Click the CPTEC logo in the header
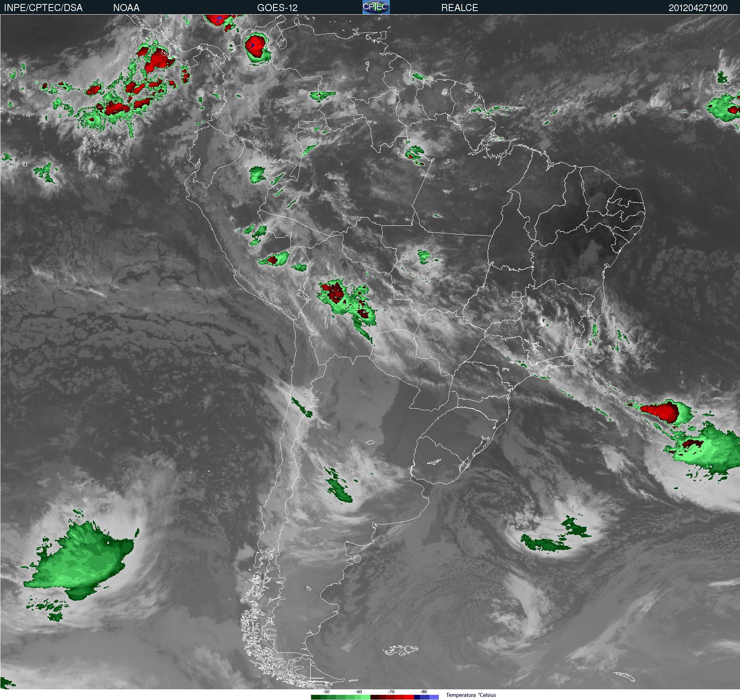Screen dimensions: 740x700 point(376,7)
